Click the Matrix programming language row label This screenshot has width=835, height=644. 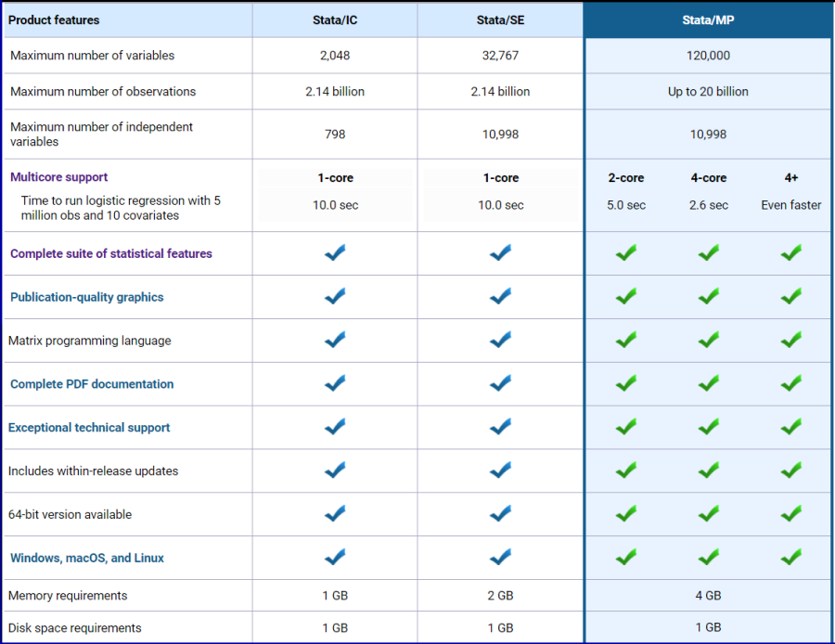[x=89, y=341]
